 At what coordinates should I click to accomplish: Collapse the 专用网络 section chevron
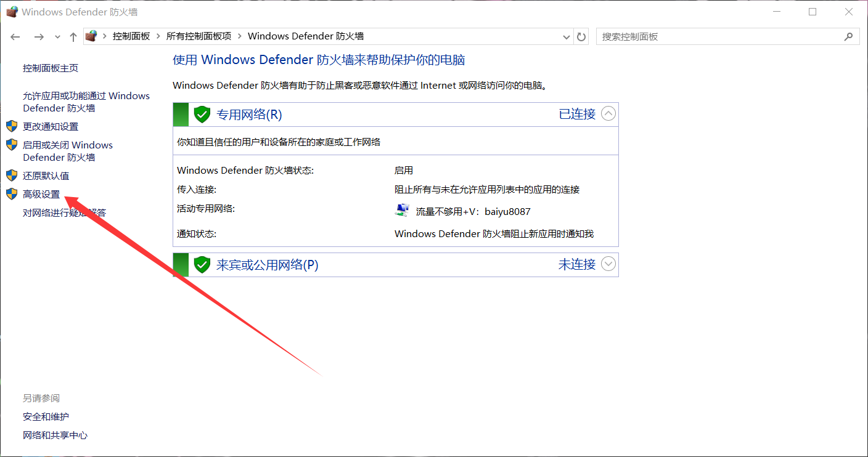[x=608, y=113]
